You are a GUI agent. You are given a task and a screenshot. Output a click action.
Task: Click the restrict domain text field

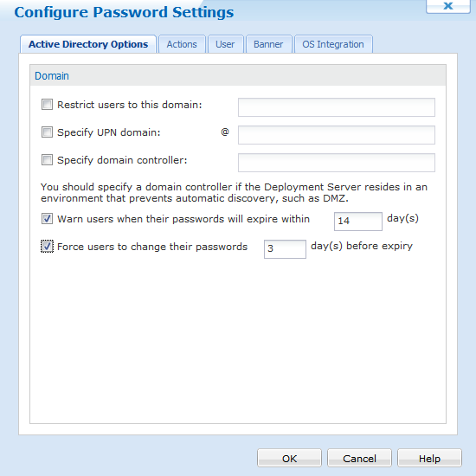(x=337, y=107)
